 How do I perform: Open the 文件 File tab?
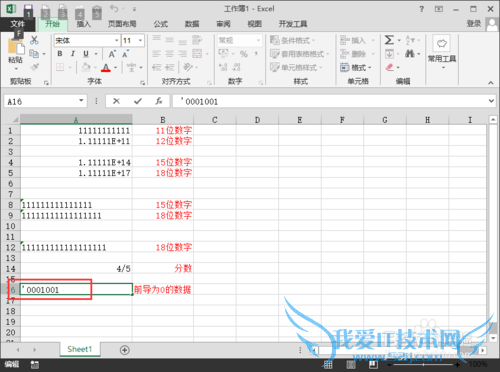click(x=17, y=24)
